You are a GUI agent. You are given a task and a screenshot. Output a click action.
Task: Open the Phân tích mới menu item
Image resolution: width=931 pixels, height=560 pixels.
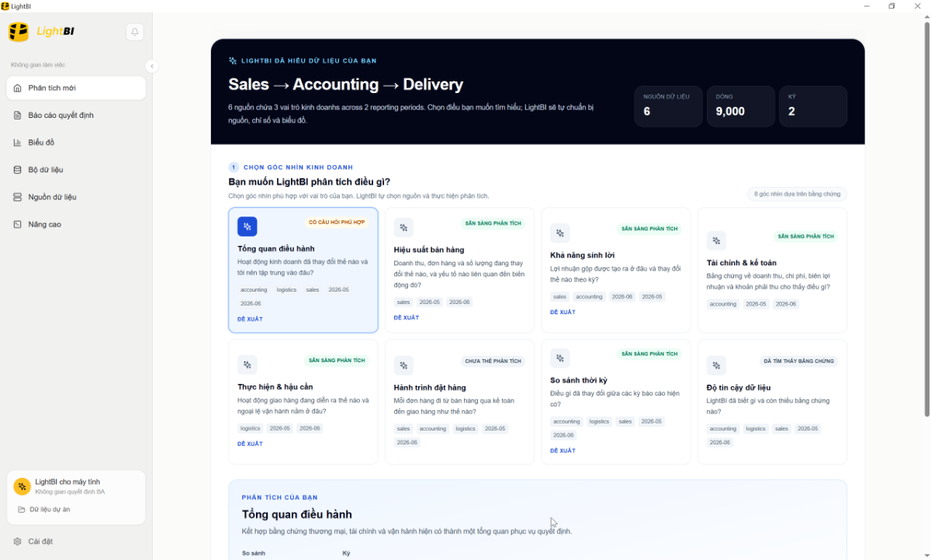click(x=76, y=88)
